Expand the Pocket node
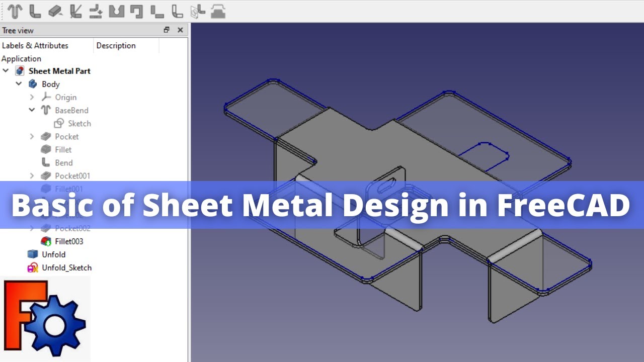The height and width of the screenshot is (362, 644). tap(32, 136)
